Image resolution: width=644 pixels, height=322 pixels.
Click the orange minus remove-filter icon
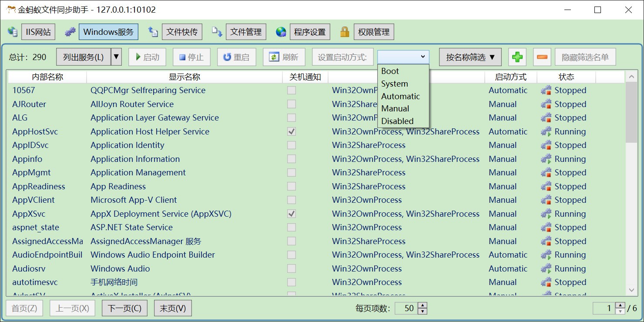pos(542,57)
